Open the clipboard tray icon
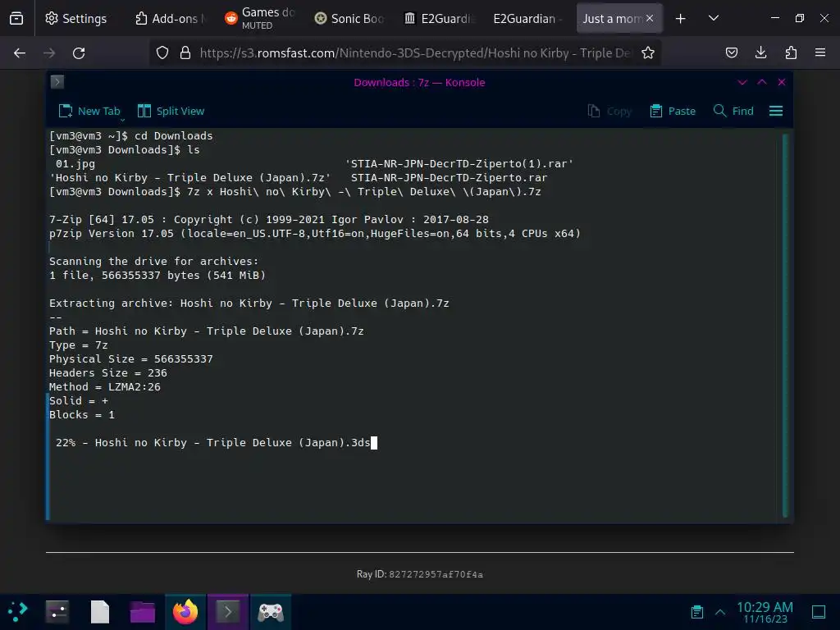 (x=697, y=612)
